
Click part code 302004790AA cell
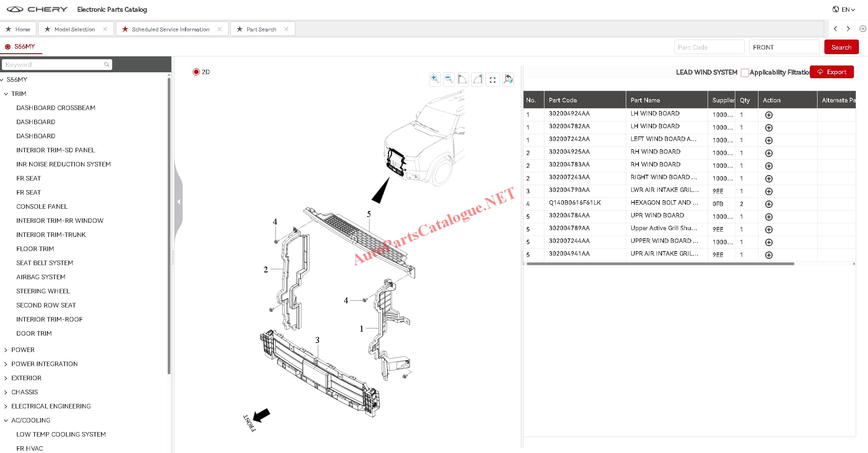585,190
